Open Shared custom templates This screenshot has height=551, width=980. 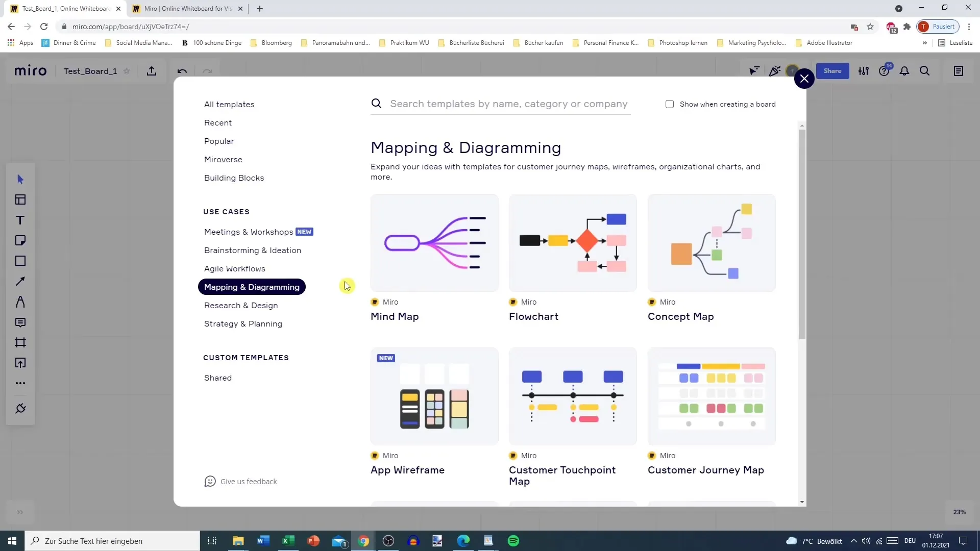(218, 378)
